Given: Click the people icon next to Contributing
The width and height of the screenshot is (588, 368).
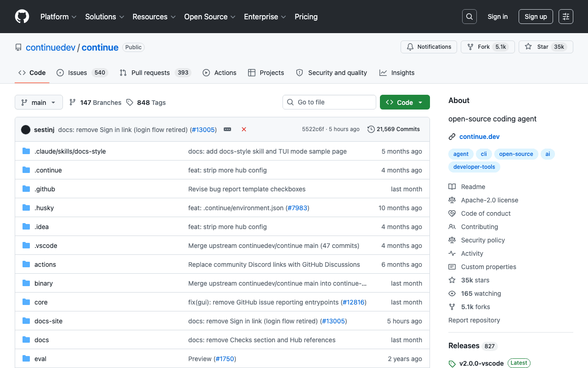Looking at the screenshot, I should (452, 227).
